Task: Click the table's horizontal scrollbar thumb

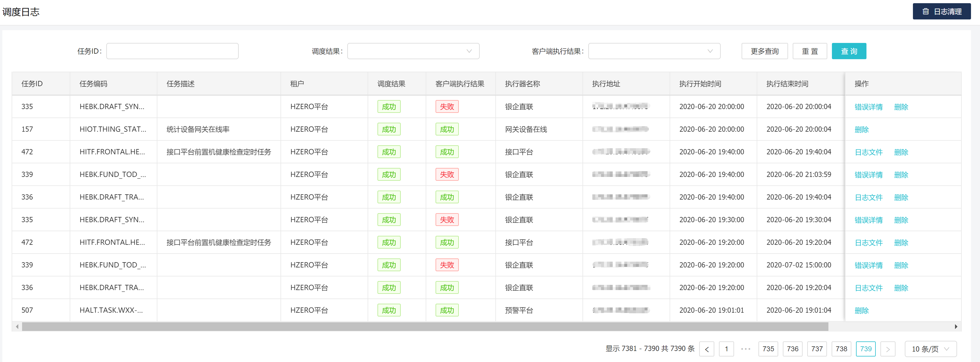Action: pyautogui.click(x=425, y=327)
